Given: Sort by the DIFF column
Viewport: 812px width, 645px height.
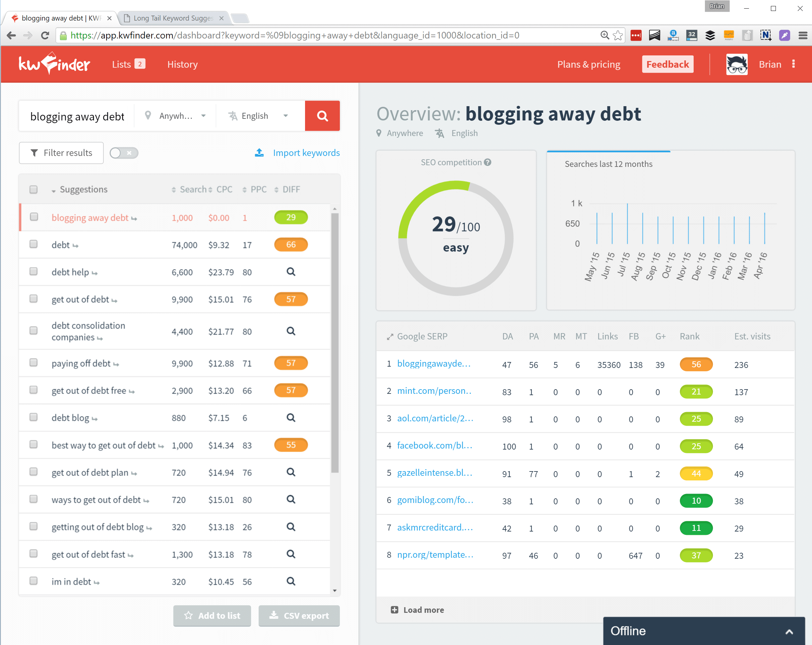Looking at the screenshot, I should point(287,189).
